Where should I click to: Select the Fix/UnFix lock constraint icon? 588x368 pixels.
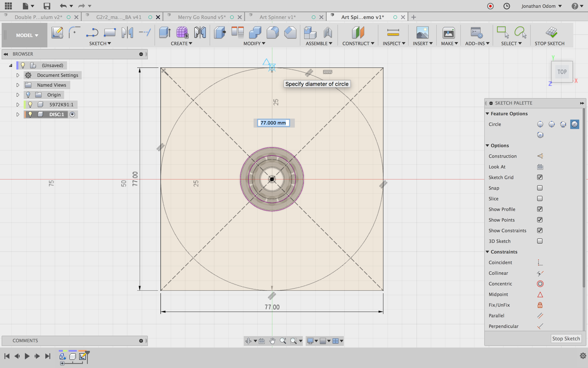tap(540, 305)
